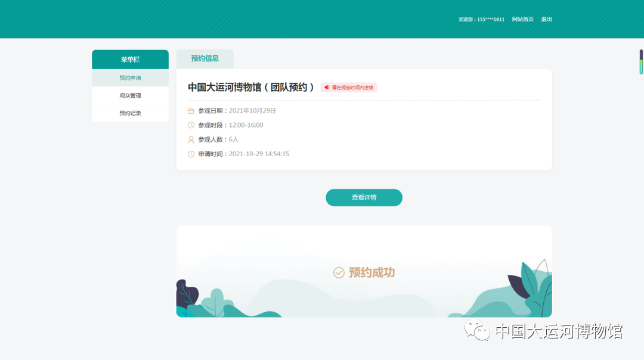Click the 欢迎您 155****0811 account text

click(x=481, y=20)
